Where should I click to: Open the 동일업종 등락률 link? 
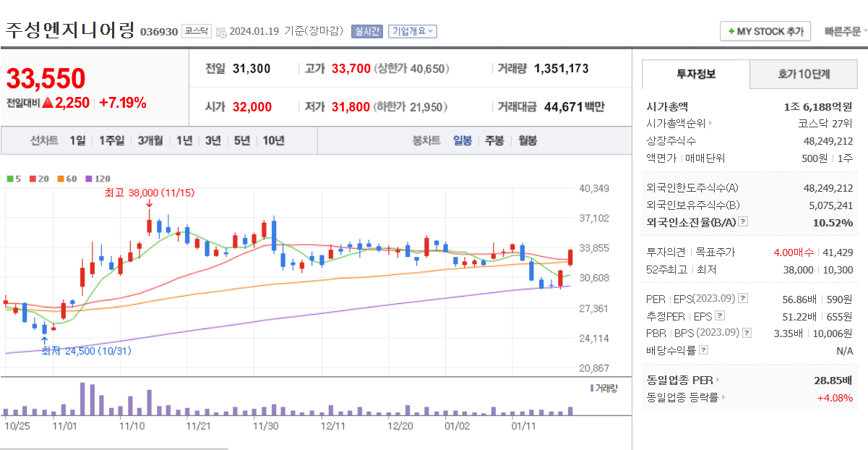pyautogui.click(x=682, y=397)
